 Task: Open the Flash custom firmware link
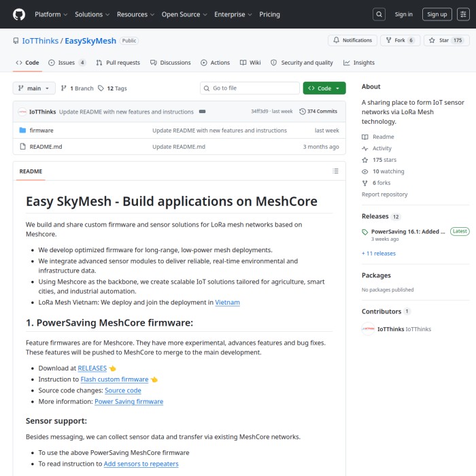[114, 379]
